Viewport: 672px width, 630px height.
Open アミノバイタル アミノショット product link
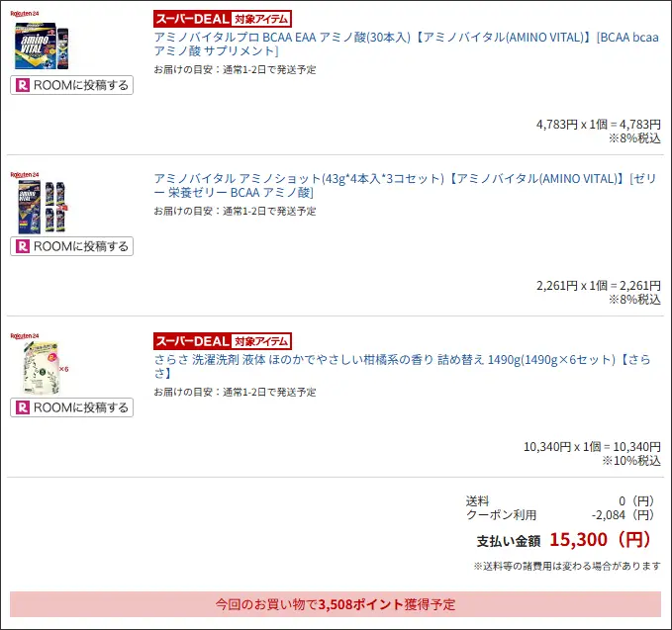point(405,186)
